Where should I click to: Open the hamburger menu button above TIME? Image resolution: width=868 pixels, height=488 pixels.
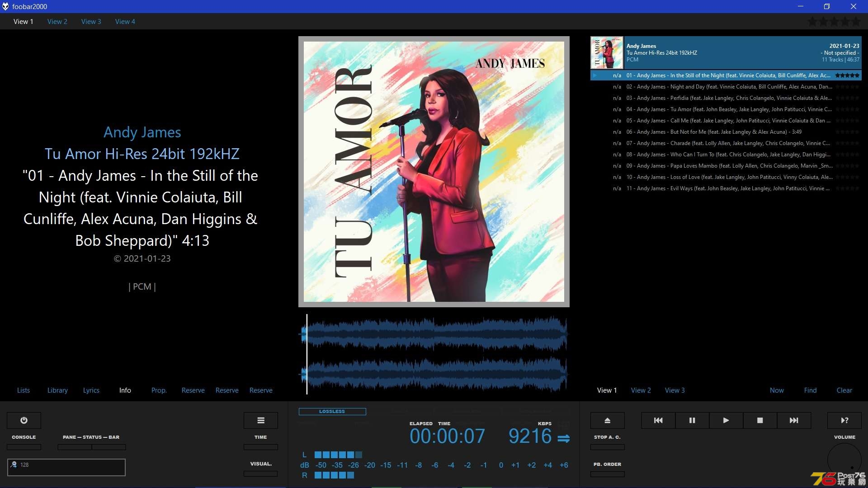[261, 420]
